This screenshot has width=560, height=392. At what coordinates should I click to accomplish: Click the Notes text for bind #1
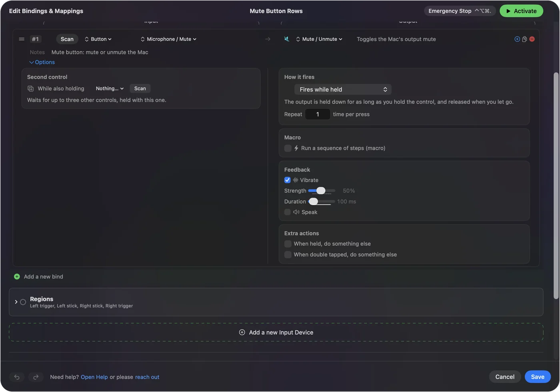pyautogui.click(x=100, y=52)
